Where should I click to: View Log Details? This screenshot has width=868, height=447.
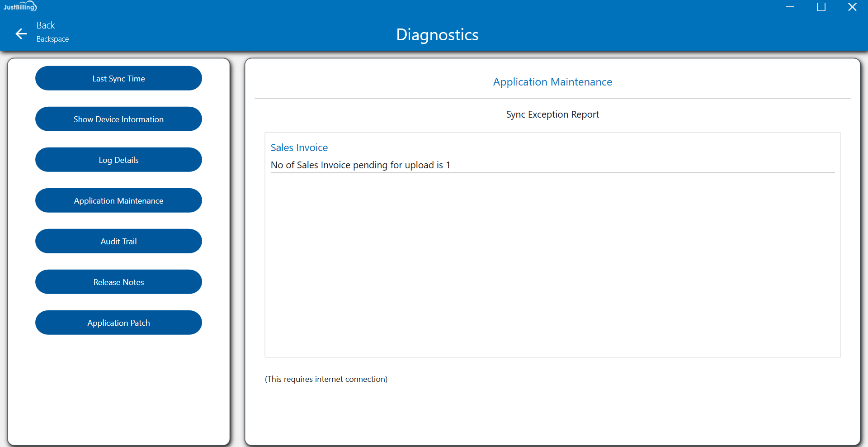coord(118,160)
